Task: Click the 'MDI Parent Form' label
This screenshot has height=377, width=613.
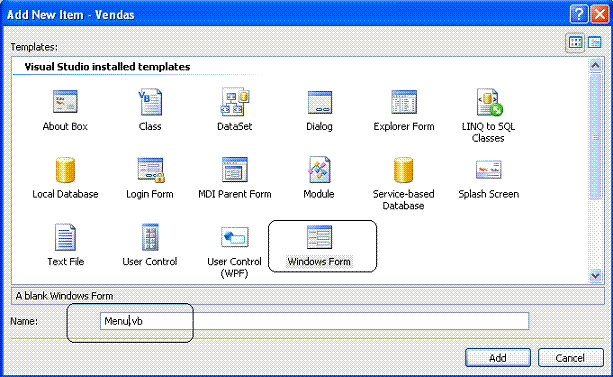Action: [235, 194]
